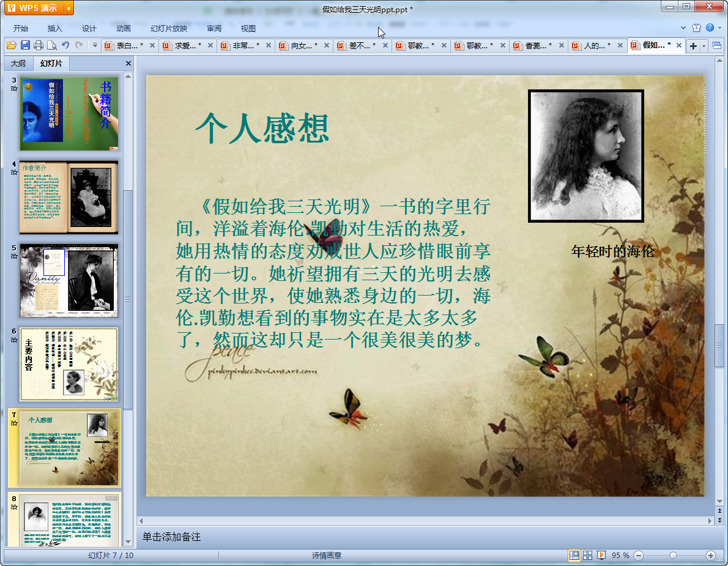728x566 pixels.
Task: Open the Help question mark icon
Action: [x=710, y=28]
